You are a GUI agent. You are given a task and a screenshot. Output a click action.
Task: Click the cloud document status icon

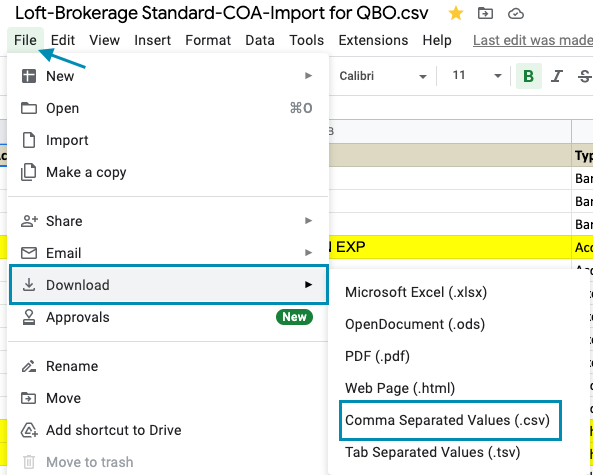coord(515,14)
